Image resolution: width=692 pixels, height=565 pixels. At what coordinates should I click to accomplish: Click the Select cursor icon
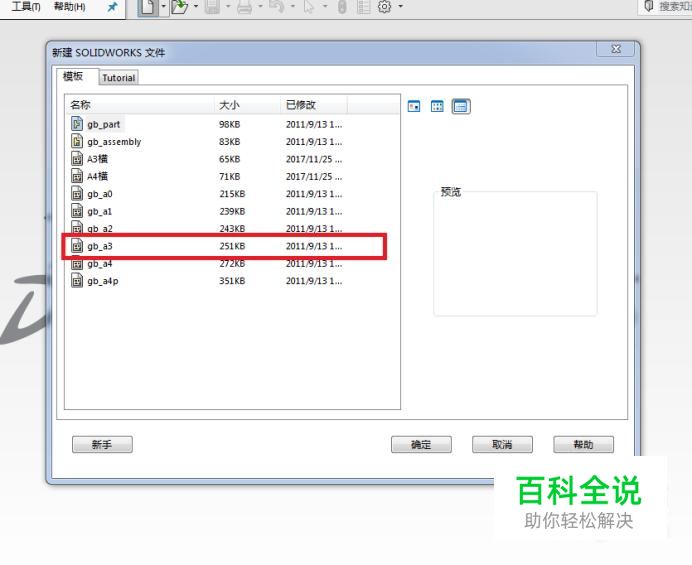pos(309,6)
